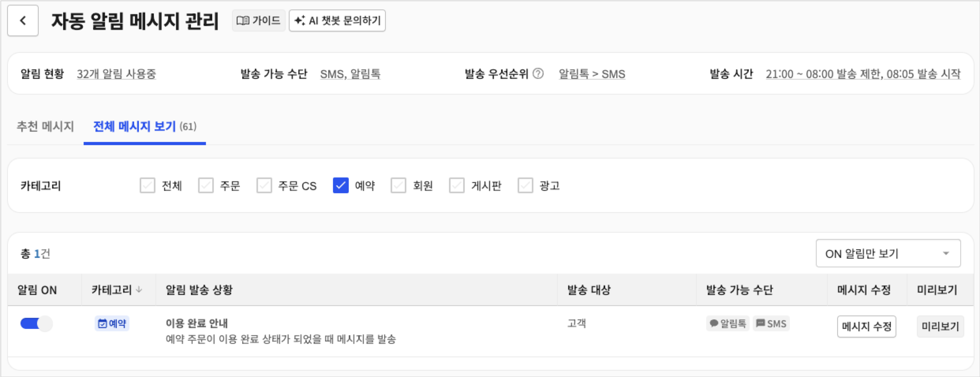Click the AI 챗봇 문의하기 sparkle icon
Image resolution: width=980 pixels, height=377 pixels.
(x=300, y=21)
